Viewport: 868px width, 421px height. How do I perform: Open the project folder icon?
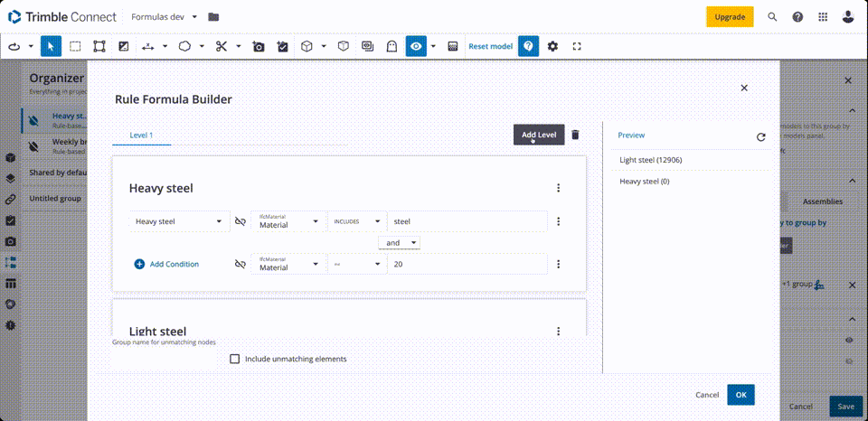[213, 16]
